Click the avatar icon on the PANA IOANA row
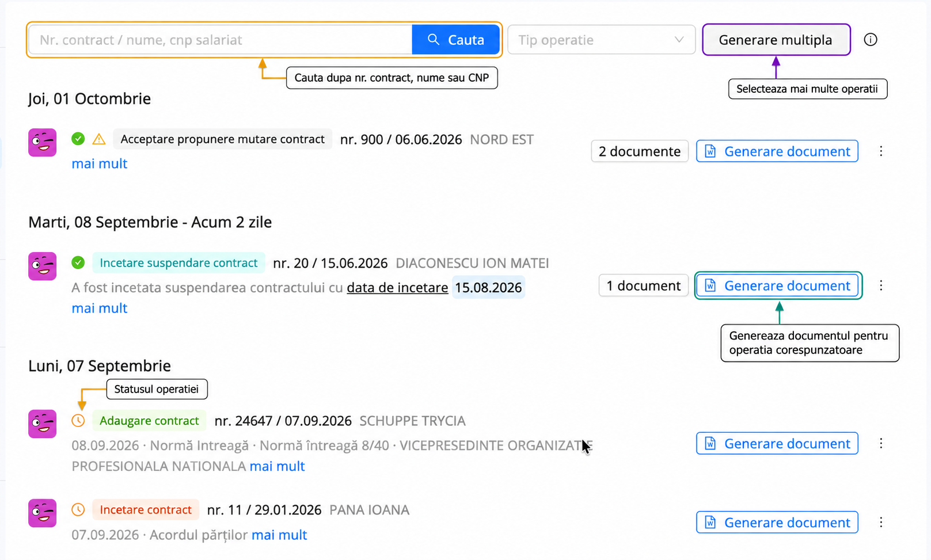This screenshot has width=931, height=560. click(x=43, y=513)
